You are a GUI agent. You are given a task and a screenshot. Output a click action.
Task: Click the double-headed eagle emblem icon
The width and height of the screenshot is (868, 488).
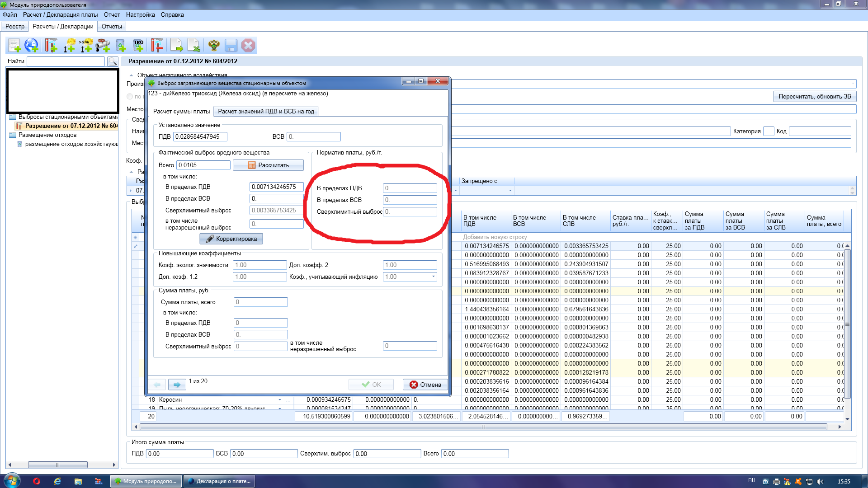pos(214,45)
